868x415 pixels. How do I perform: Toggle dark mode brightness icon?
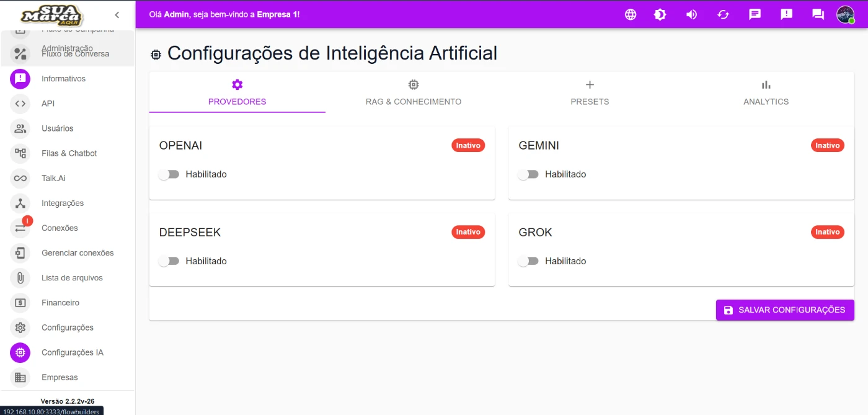coord(660,14)
